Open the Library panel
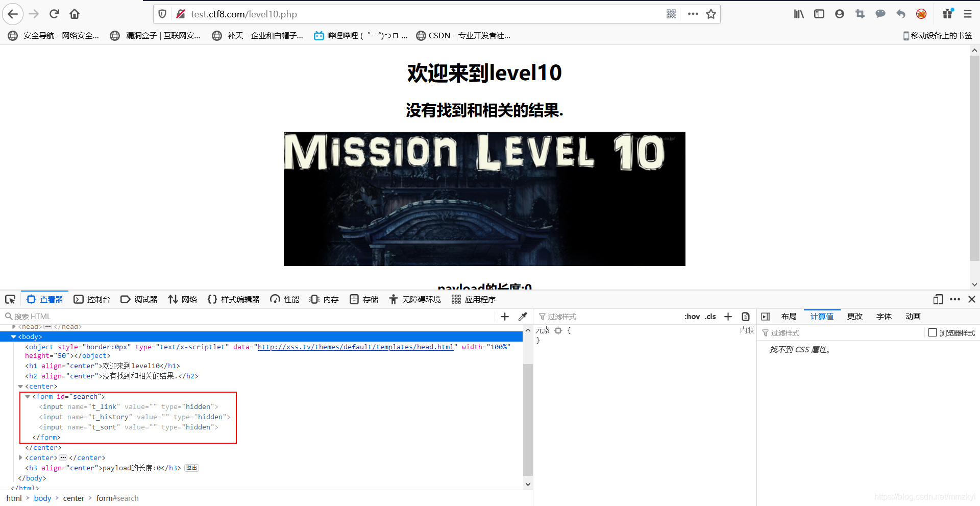Screen dimensions: 980x506 coord(799,14)
